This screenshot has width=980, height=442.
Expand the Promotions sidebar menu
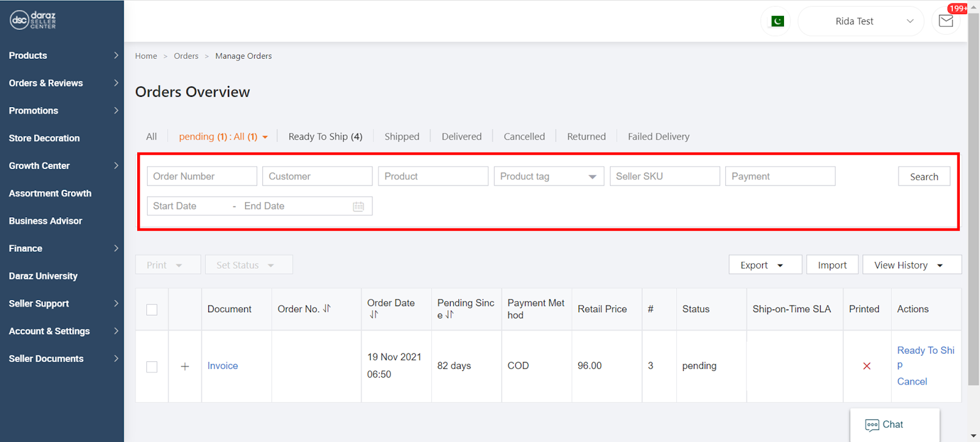(62, 111)
